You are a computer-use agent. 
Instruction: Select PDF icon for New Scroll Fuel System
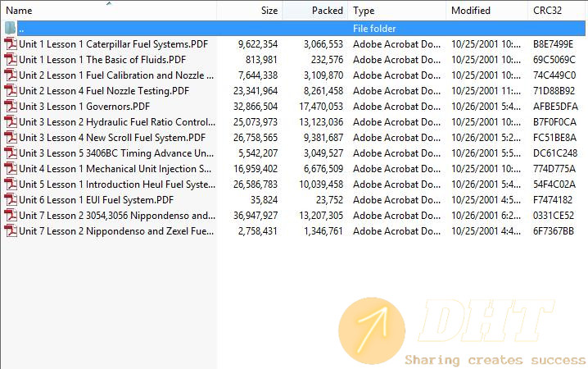click(x=11, y=138)
